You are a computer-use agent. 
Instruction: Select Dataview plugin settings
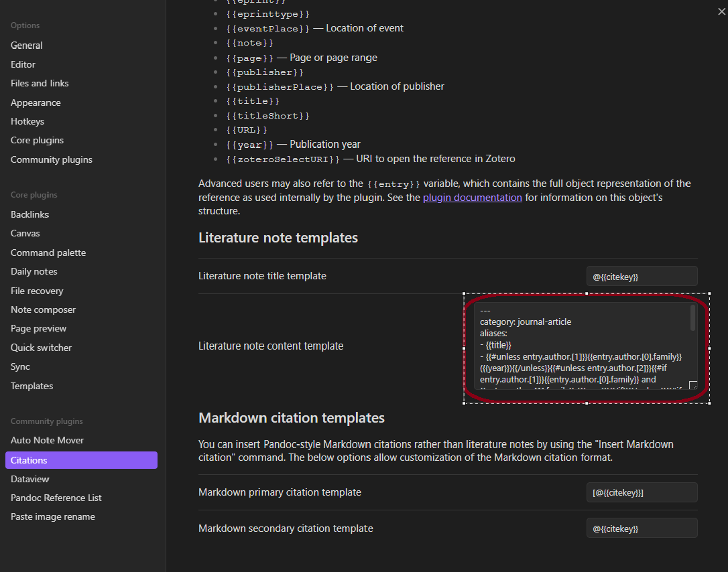(30, 479)
